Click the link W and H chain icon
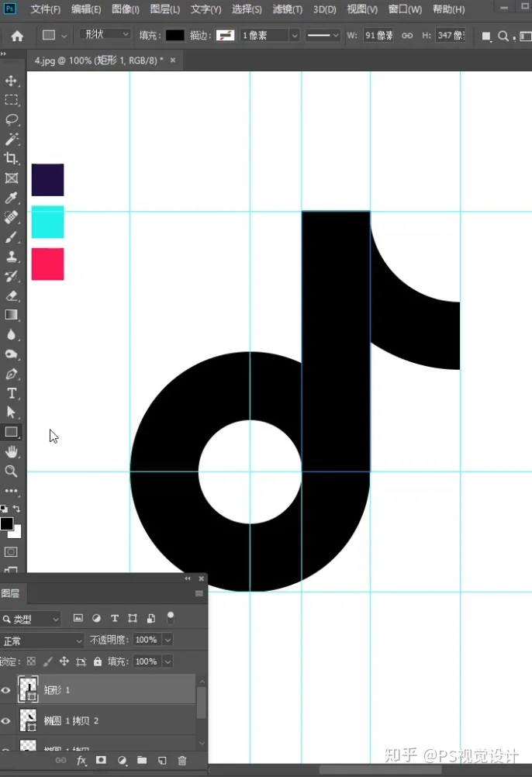Image resolution: width=532 pixels, height=777 pixels. pos(407,36)
